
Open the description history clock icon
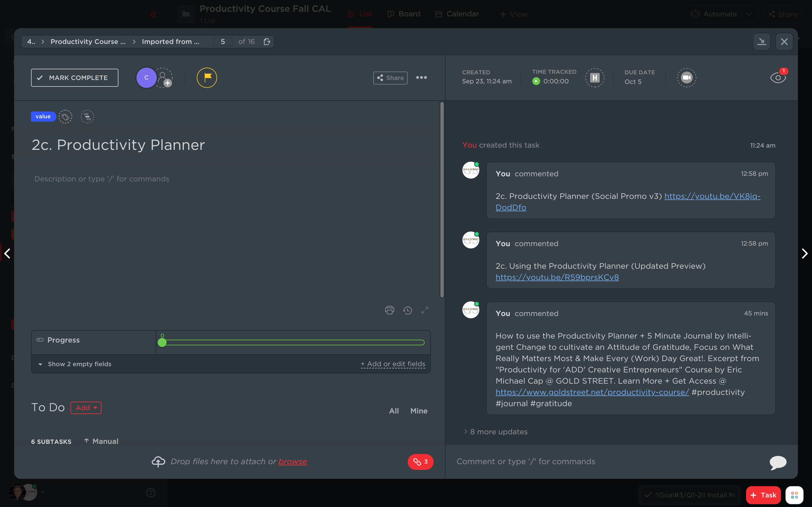click(407, 310)
